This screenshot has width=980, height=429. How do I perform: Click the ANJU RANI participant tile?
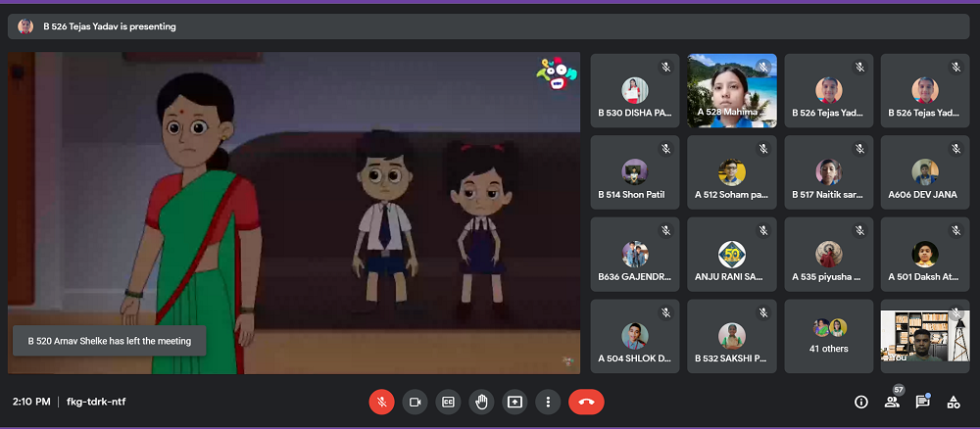pos(732,255)
